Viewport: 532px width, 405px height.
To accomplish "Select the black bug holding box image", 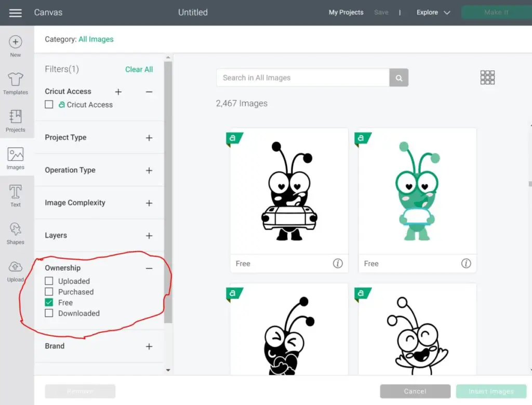I will (289, 191).
